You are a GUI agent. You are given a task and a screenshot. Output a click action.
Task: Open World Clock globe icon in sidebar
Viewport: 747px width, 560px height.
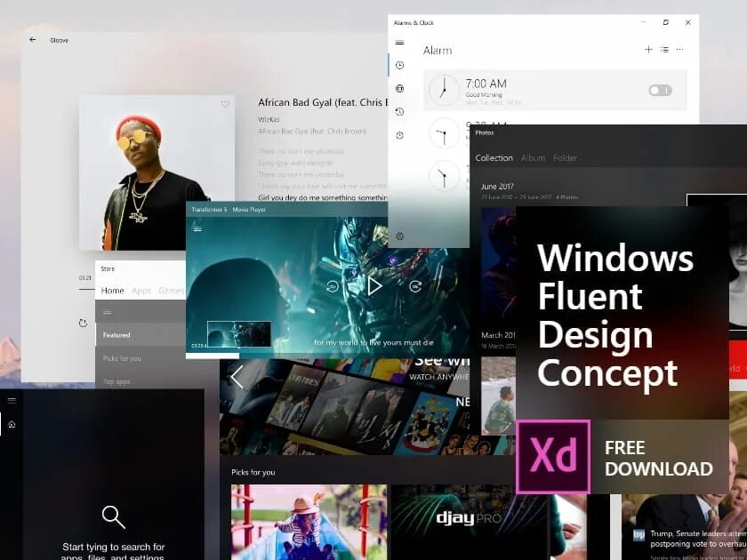tap(399, 88)
